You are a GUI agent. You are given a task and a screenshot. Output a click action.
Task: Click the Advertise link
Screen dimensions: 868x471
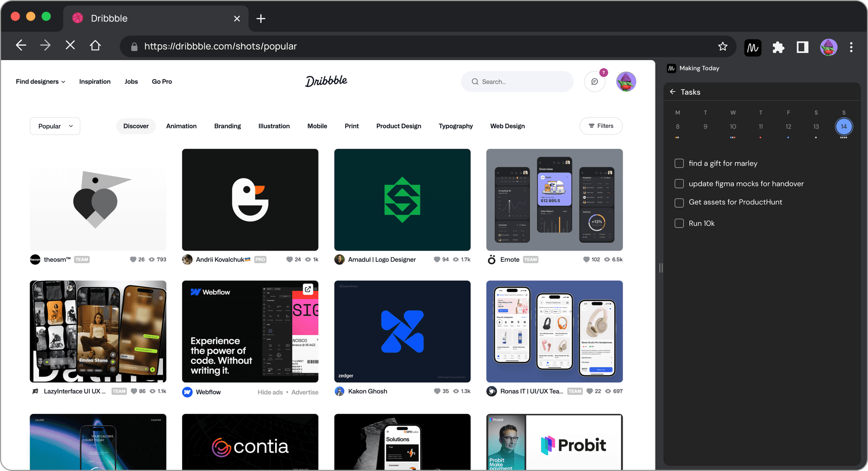pyautogui.click(x=305, y=392)
